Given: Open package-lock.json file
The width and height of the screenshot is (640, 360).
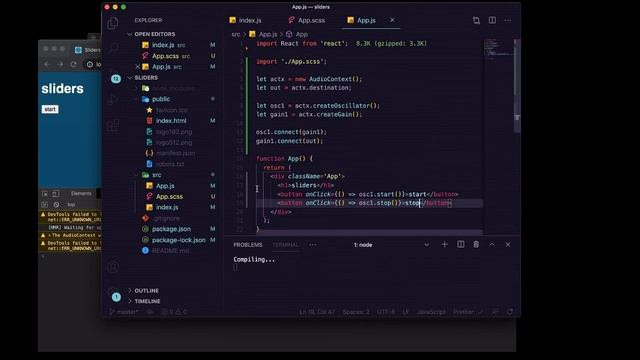Looking at the screenshot, I should point(179,240).
